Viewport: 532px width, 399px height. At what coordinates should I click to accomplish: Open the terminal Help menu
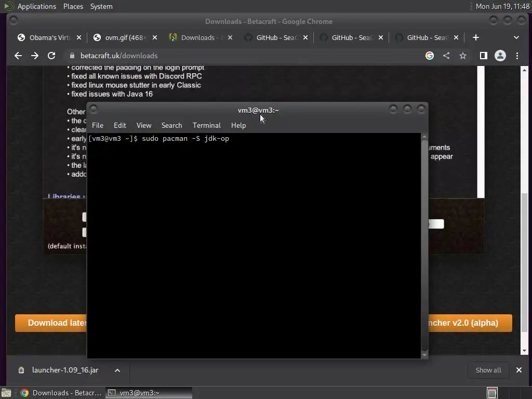click(238, 125)
